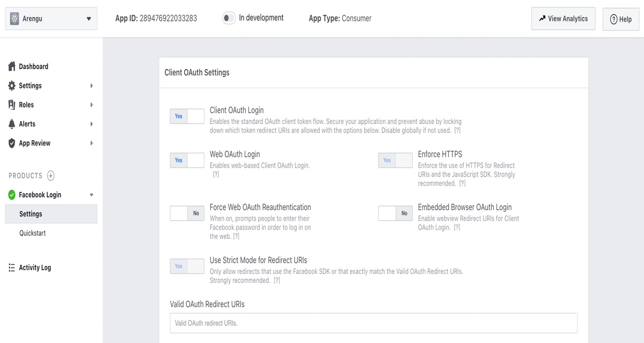Click the Settings gear icon in sidebar
The image size is (644, 343).
pyautogui.click(x=12, y=86)
